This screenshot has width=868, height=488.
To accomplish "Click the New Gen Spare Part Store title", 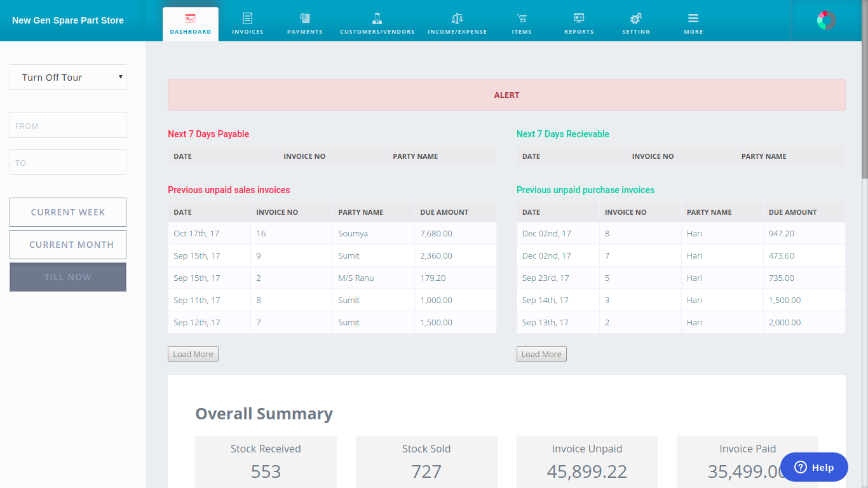I will click(68, 20).
